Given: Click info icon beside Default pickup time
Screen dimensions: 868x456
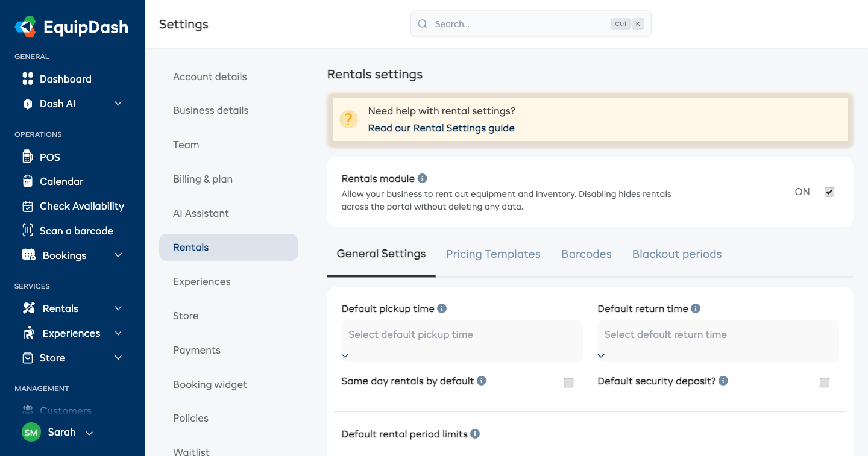Looking at the screenshot, I should [442, 308].
